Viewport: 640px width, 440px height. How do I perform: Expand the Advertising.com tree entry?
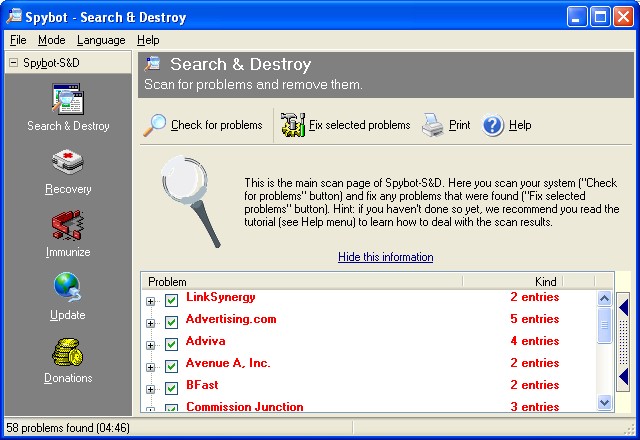click(151, 324)
